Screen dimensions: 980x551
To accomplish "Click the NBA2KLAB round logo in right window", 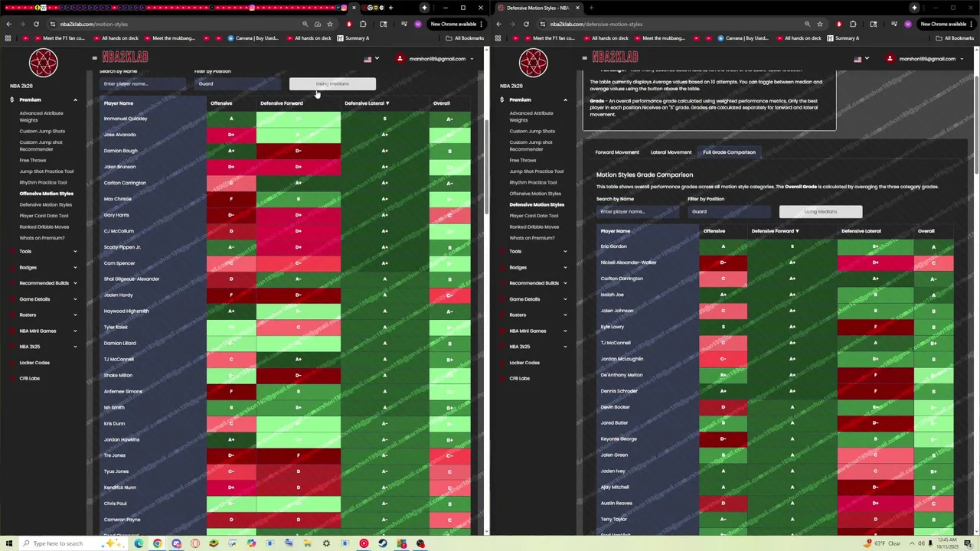I will [x=534, y=63].
